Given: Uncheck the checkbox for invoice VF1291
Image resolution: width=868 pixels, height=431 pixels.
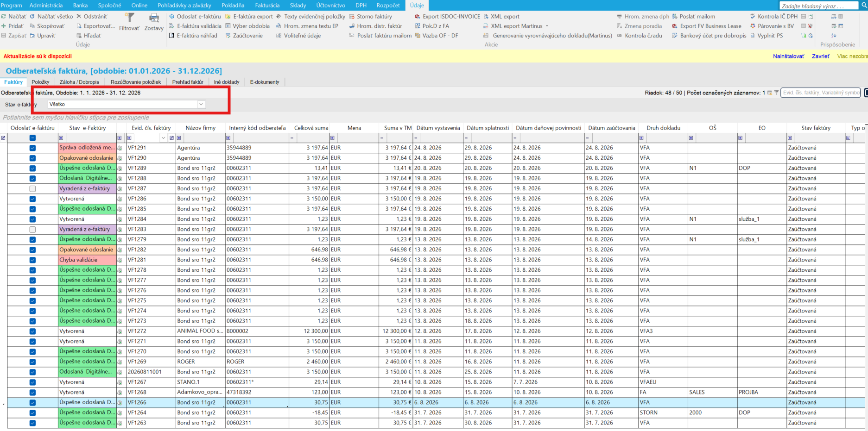Looking at the screenshot, I should point(32,148).
